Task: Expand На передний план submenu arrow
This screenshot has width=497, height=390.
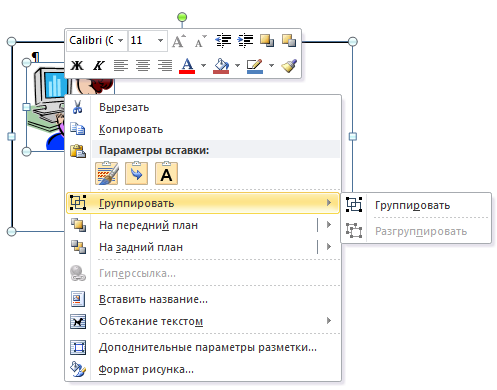Action: pos(329,225)
